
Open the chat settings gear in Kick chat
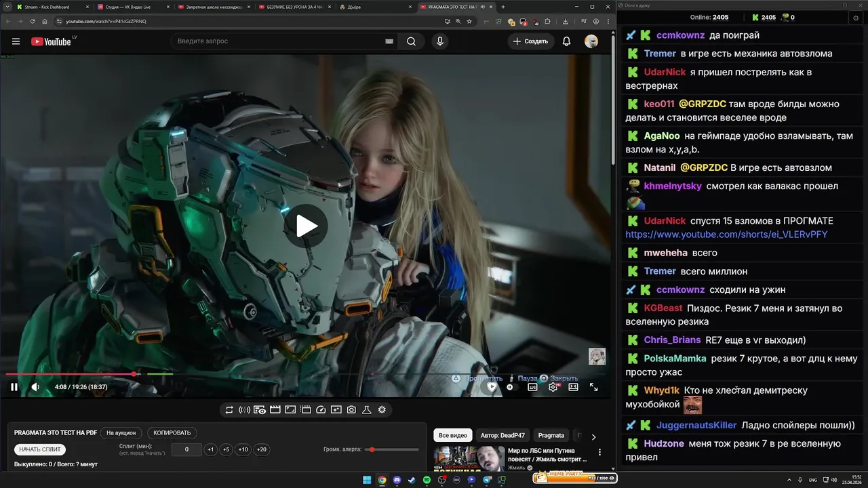pos(854,18)
